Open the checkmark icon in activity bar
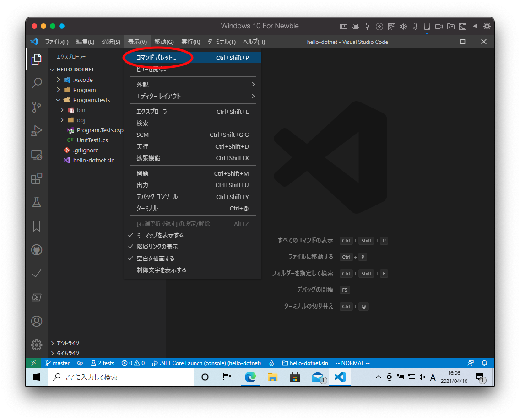The height and width of the screenshot is (420, 520). 37,274
